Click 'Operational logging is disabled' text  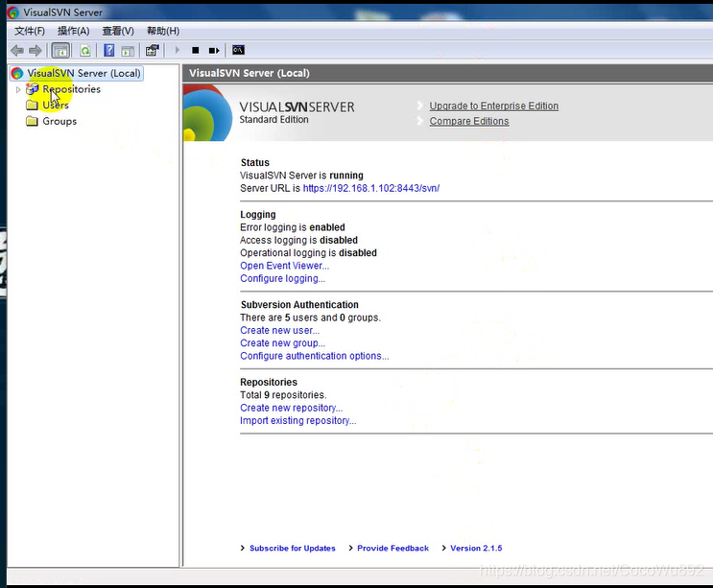308,252
